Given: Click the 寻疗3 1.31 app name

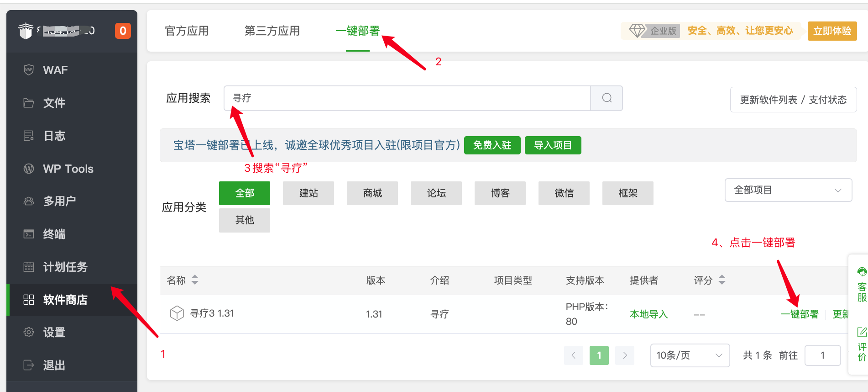Looking at the screenshot, I should pyautogui.click(x=212, y=313).
